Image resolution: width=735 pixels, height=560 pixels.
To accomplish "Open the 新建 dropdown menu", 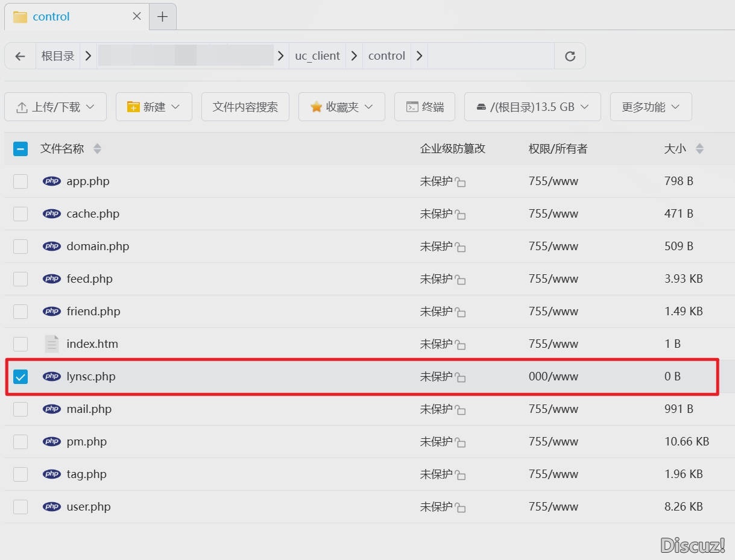I will tap(154, 106).
